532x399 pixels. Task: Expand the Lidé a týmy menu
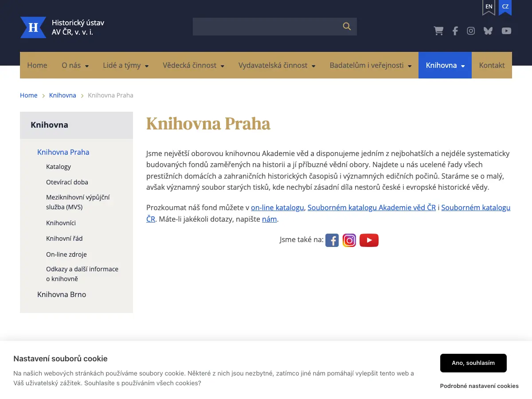(x=125, y=65)
